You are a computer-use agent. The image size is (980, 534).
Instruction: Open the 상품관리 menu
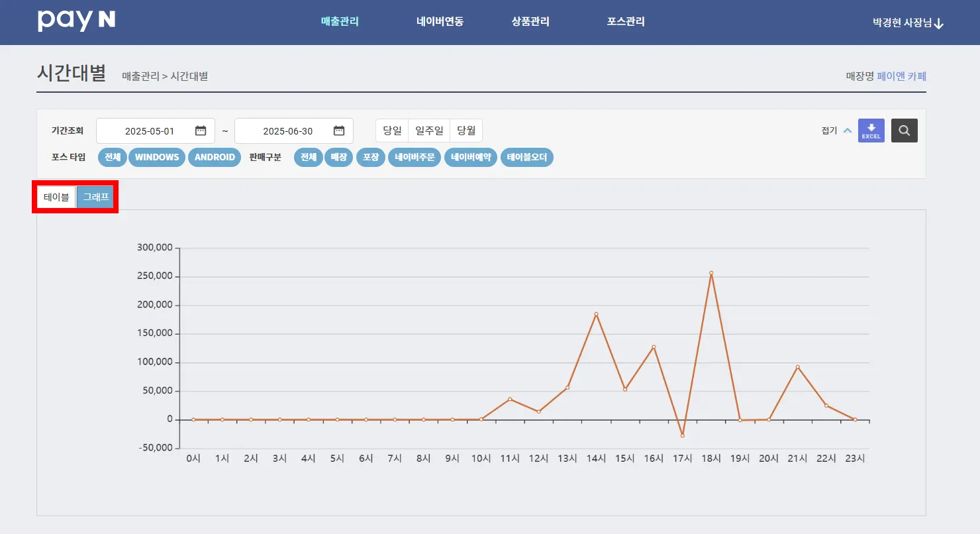pos(530,21)
